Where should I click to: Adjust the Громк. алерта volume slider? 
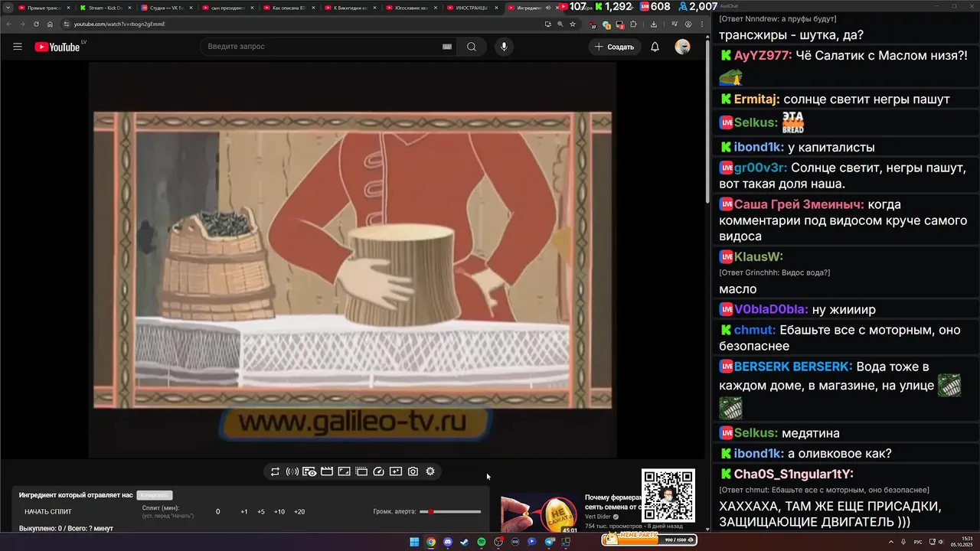[x=450, y=512]
